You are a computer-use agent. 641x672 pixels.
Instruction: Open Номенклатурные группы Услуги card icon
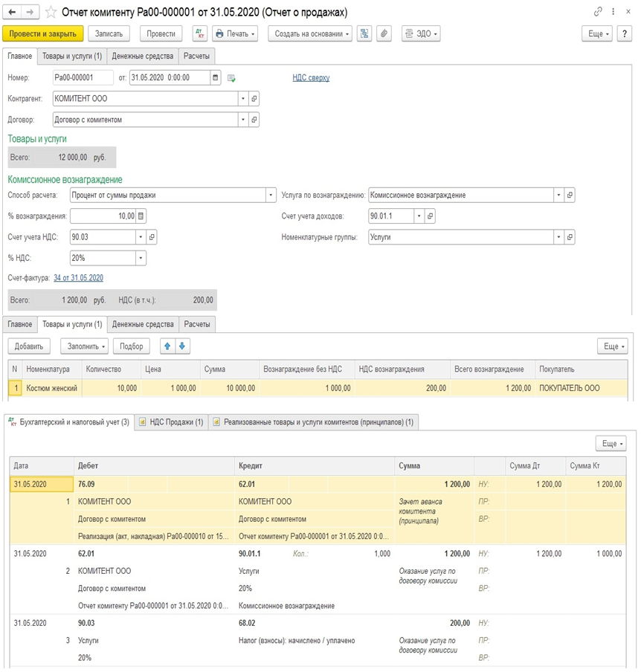coord(570,237)
